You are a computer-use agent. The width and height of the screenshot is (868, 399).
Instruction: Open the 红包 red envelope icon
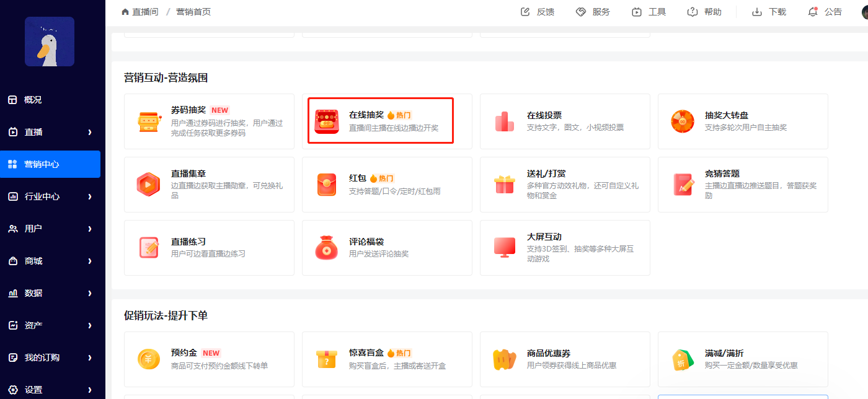[x=327, y=185]
